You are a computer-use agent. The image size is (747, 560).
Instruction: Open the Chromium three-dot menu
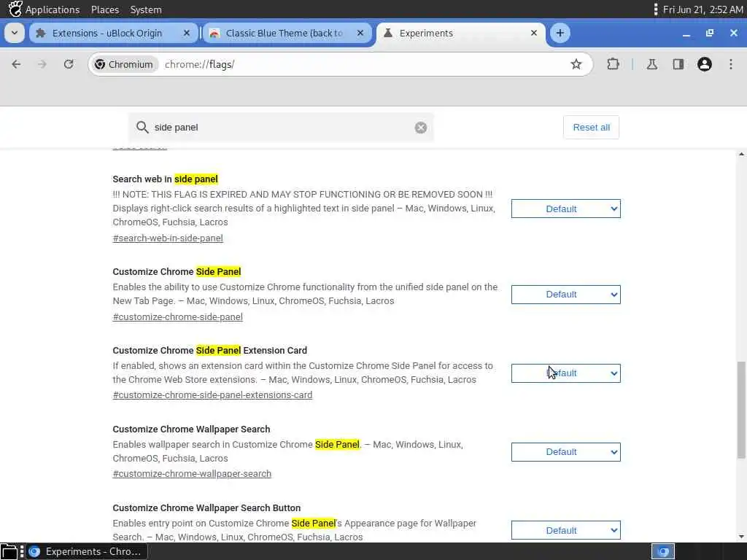pyautogui.click(x=731, y=64)
